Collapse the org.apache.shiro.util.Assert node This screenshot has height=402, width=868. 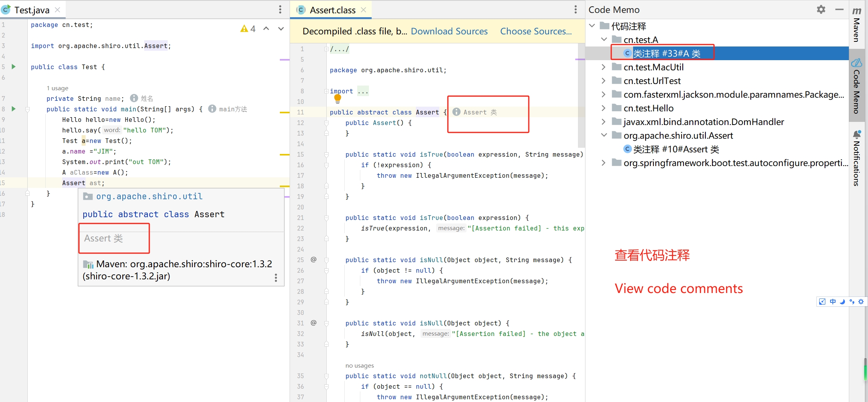[x=604, y=135]
